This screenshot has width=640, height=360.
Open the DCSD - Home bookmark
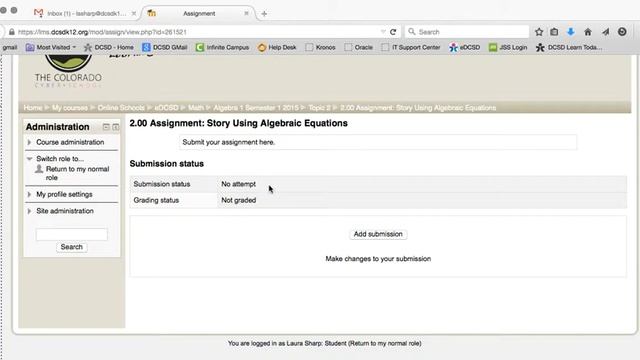tap(109, 47)
